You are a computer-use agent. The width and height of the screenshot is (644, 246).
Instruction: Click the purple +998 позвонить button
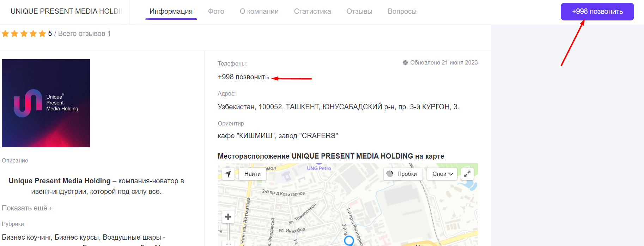click(x=597, y=12)
